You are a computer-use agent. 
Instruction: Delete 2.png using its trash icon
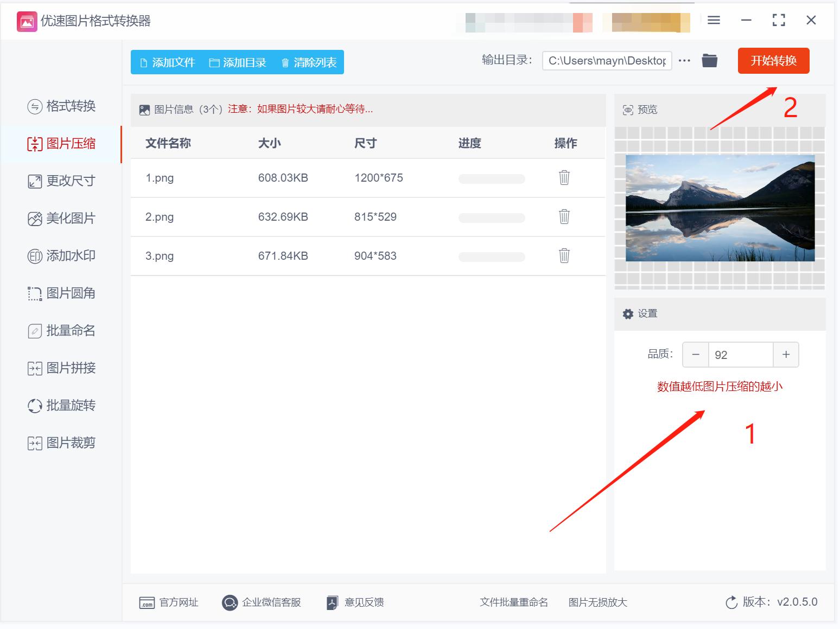pos(564,216)
